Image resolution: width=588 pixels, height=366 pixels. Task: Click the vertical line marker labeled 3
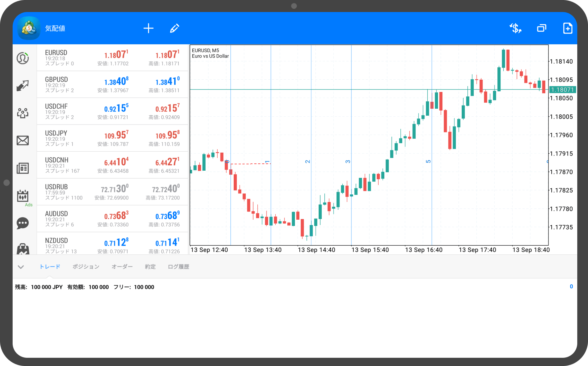(348, 162)
